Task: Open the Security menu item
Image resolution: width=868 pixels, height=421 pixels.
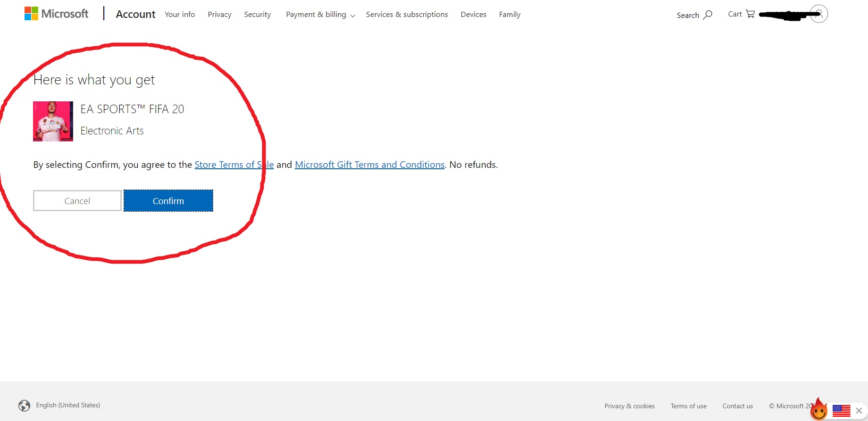Action: tap(257, 15)
